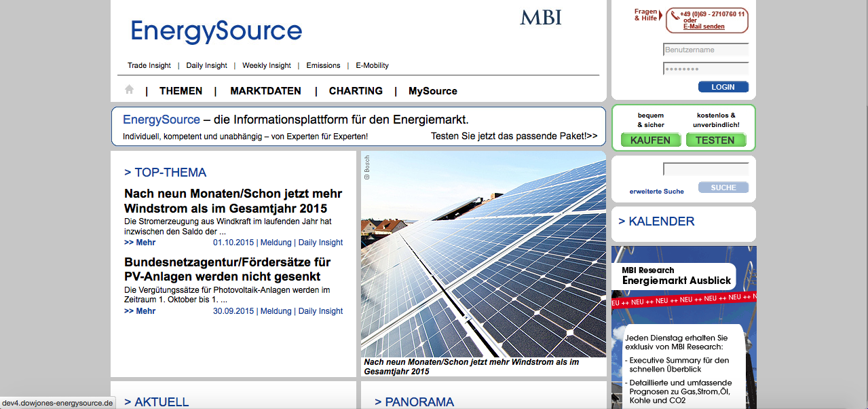Screen dimensions: 868x409
Task: Click the Benutzername input field
Action: point(706,50)
